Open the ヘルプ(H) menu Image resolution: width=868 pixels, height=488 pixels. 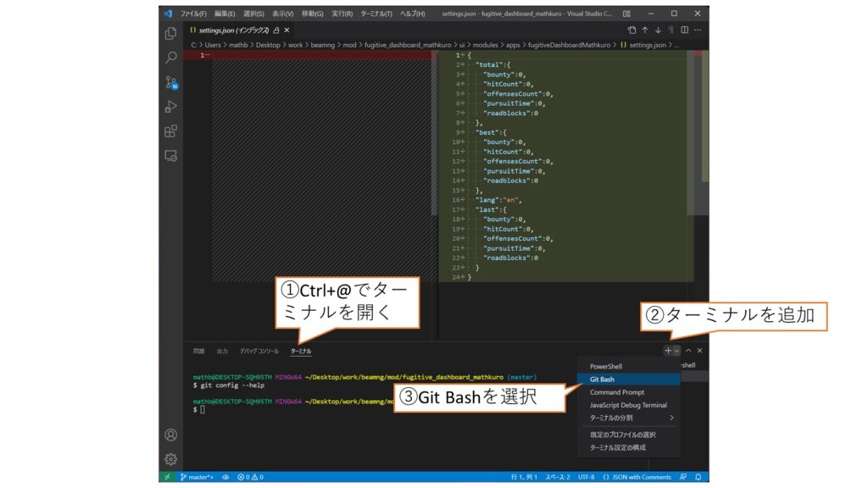coord(413,14)
